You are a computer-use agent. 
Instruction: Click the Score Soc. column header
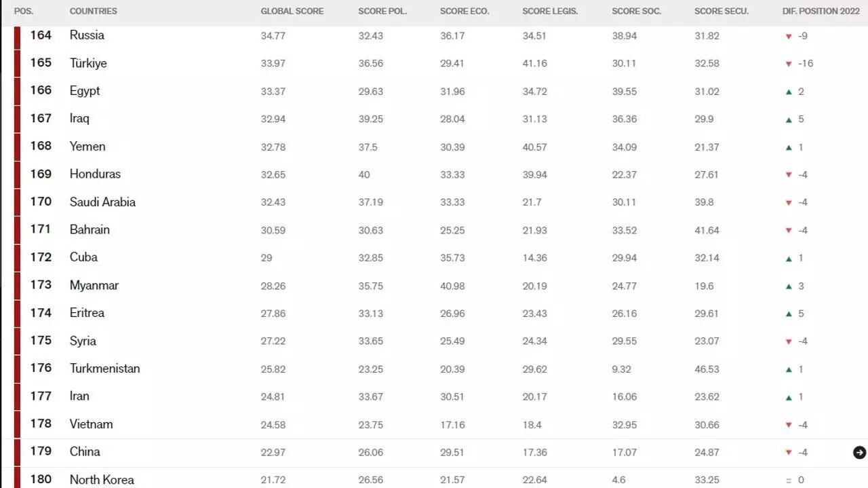click(x=637, y=12)
